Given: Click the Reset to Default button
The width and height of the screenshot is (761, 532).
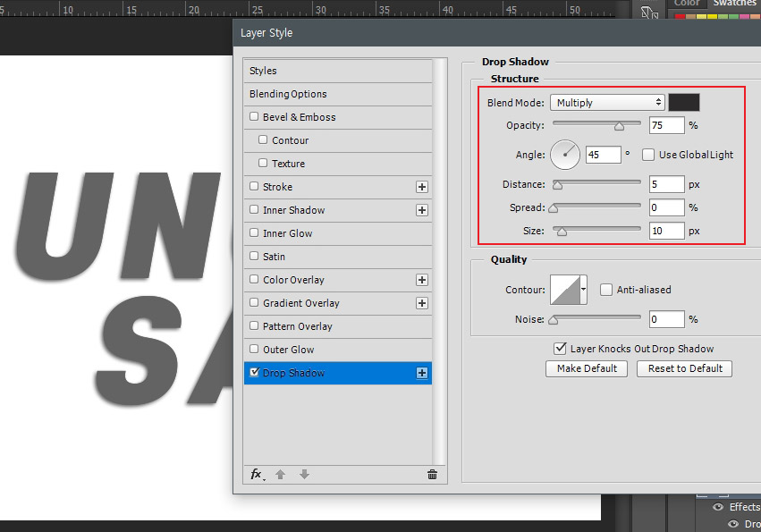Looking at the screenshot, I should click(685, 368).
